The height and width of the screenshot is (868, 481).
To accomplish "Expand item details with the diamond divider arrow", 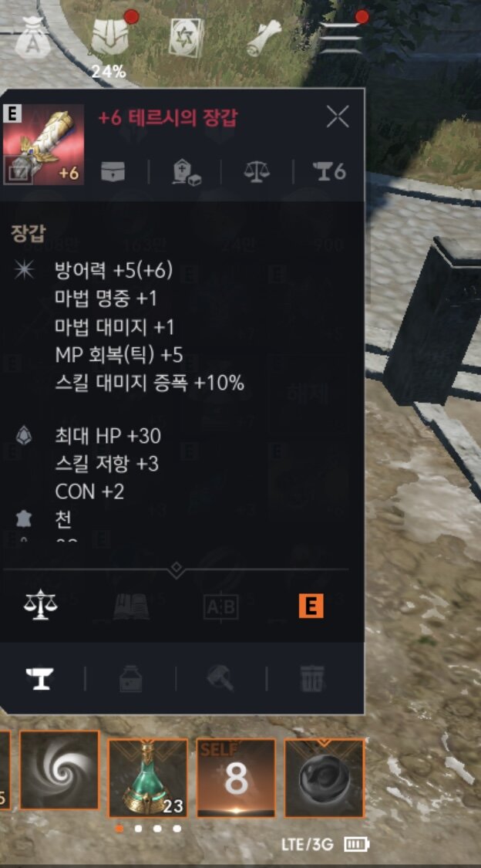I will pyautogui.click(x=176, y=569).
